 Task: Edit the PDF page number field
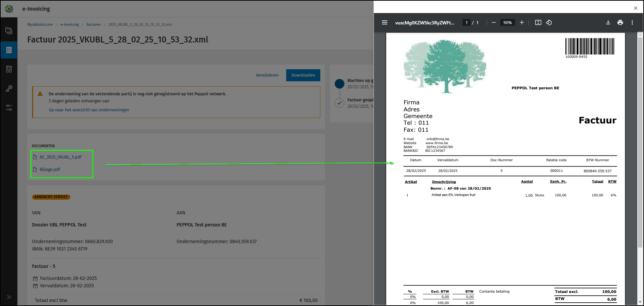click(x=466, y=22)
